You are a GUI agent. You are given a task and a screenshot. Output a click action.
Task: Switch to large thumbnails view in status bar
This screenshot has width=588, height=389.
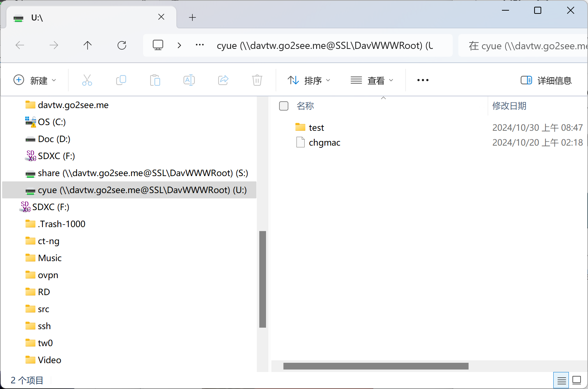coord(577,380)
